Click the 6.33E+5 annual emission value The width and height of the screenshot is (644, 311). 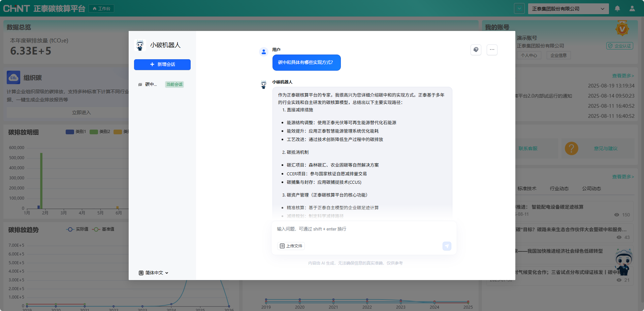(x=31, y=51)
